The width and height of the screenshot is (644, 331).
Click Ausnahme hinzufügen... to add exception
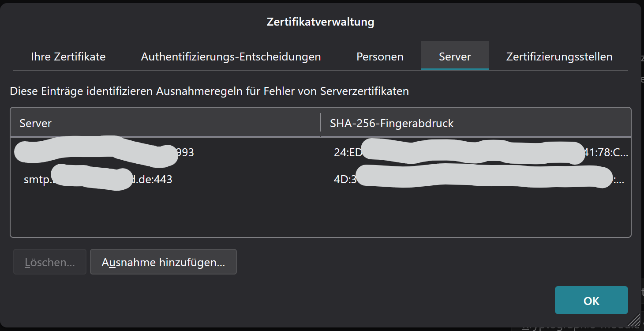(x=163, y=262)
